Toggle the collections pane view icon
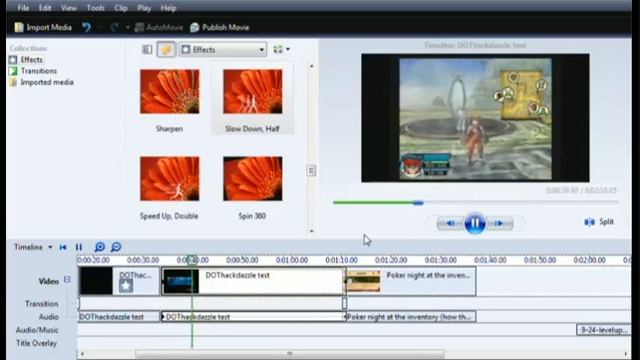The width and height of the screenshot is (640, 360). point(147,49)
